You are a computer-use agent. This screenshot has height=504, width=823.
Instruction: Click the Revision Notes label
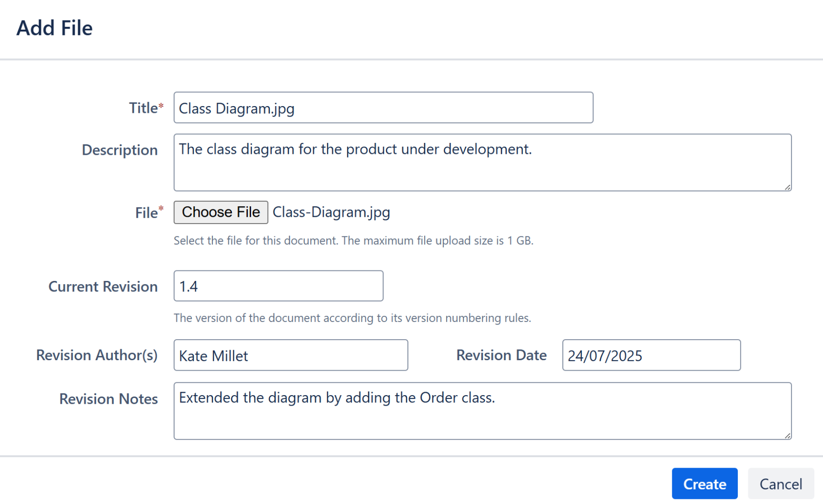coord(108,399)
